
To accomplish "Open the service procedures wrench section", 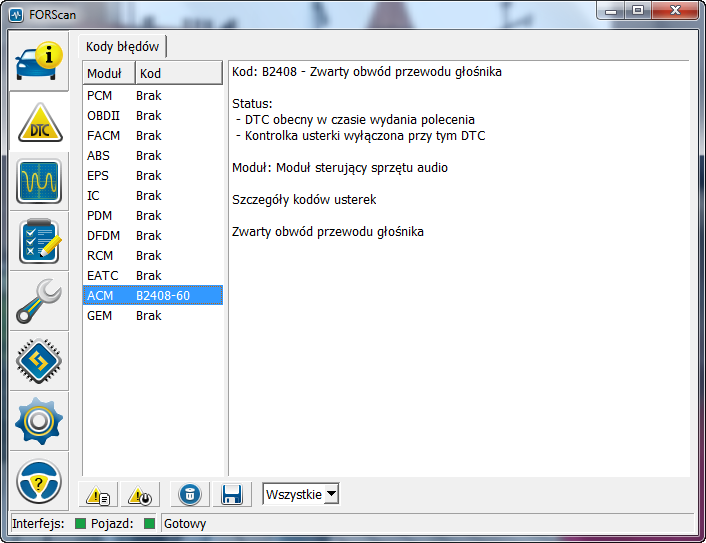I will (39, 301).
